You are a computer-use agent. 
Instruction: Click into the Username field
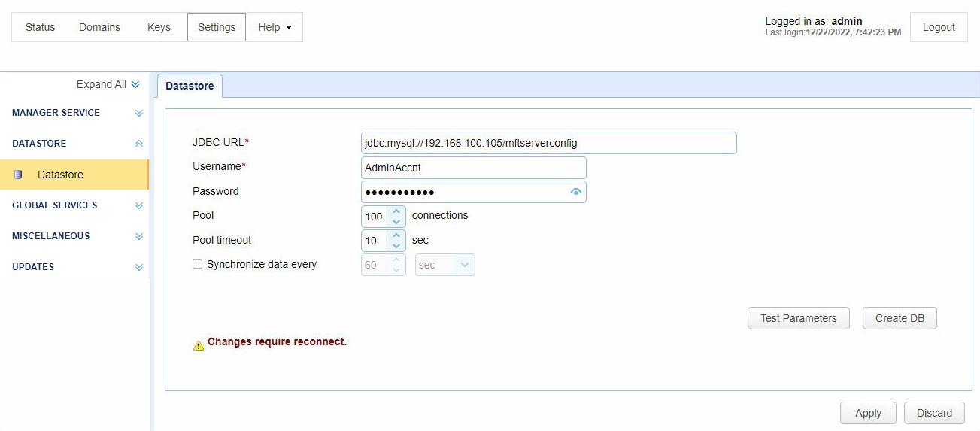pyautogui.click(x=473, y=167)
